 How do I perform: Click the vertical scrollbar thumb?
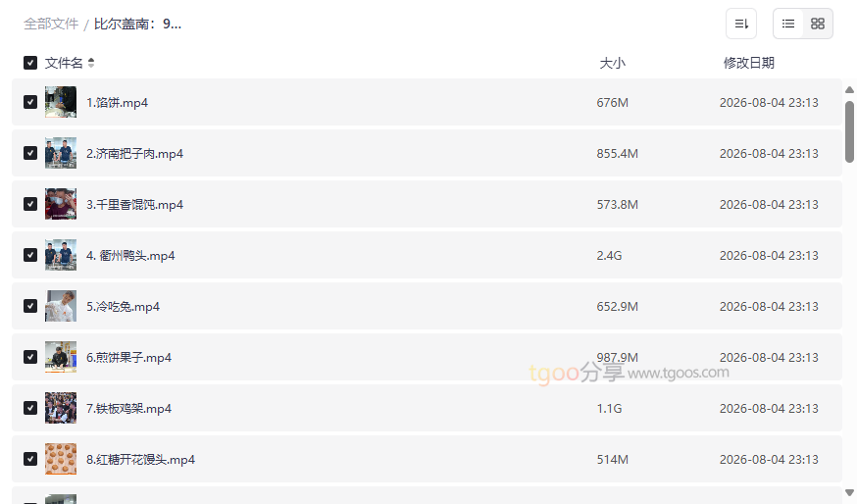(x=849, y=131)
